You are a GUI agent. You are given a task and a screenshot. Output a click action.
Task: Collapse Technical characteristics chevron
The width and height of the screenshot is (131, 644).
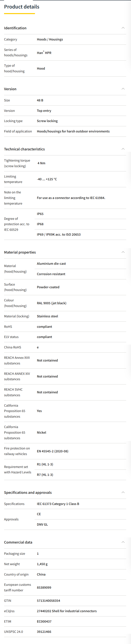coord(123,149)
